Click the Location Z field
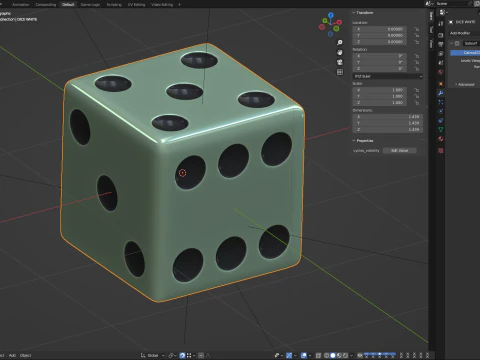Viewport: 480px width, 360px height. click(380, 42)
